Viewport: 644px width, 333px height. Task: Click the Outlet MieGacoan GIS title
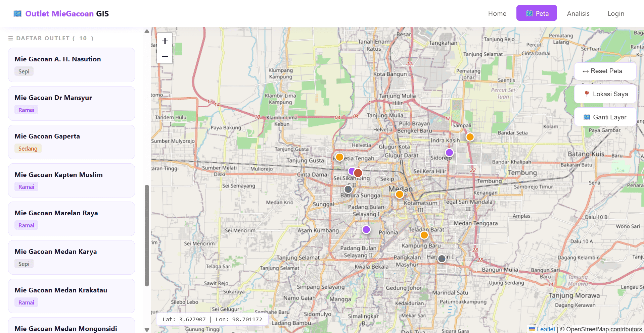(67, 14)
